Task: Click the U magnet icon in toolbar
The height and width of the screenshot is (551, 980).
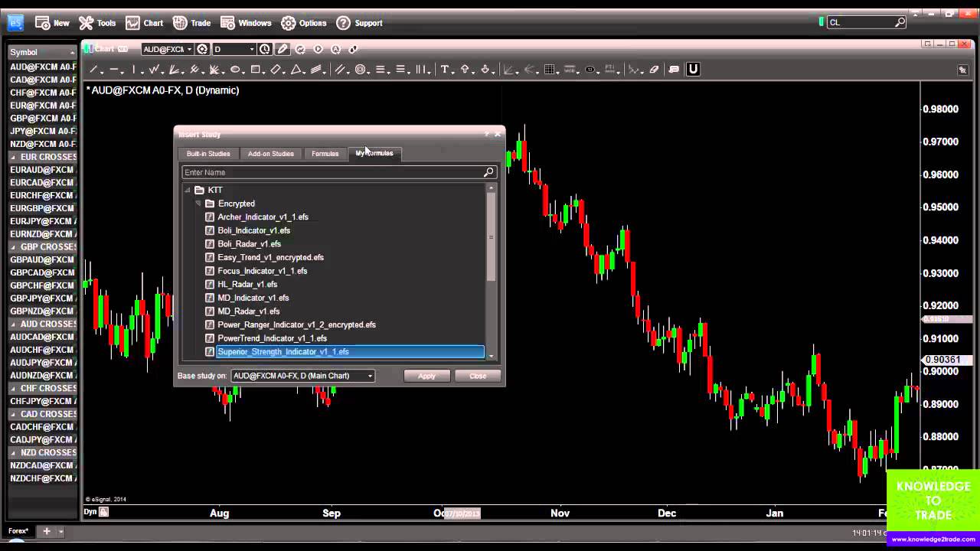Action: click(x=693, y=69)
